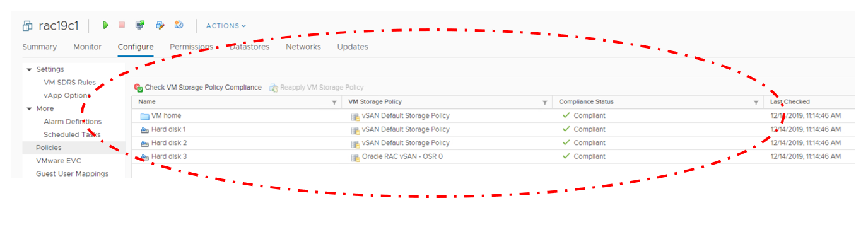Switch to the Monitor tab

point(87,47)
